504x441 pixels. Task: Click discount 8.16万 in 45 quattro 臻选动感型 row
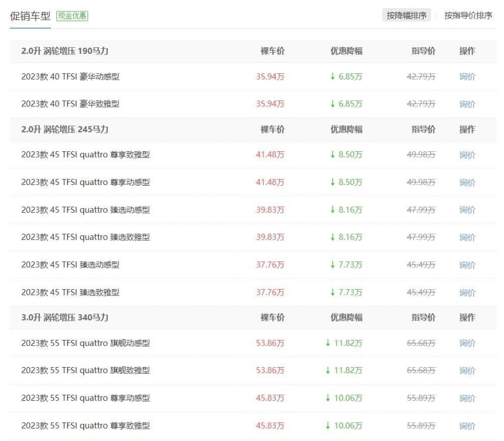pyautogui.click(x=346, y=210)
